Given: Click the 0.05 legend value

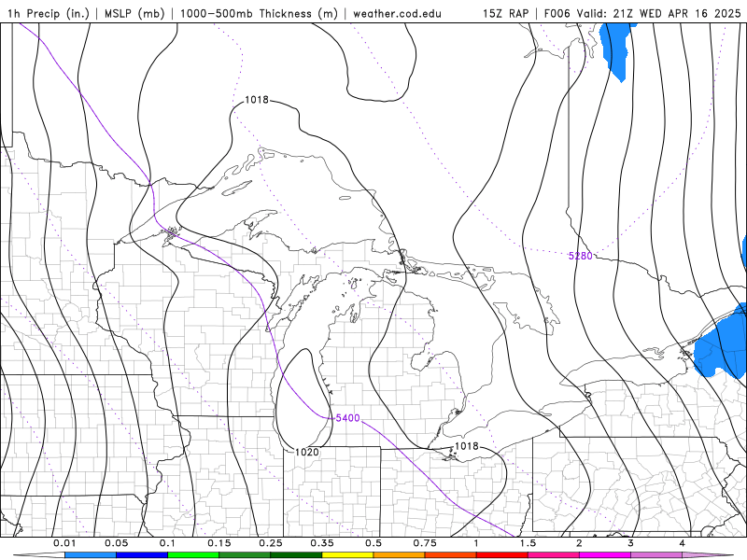Looking at the screenshot, I should (x=116, y=543).
